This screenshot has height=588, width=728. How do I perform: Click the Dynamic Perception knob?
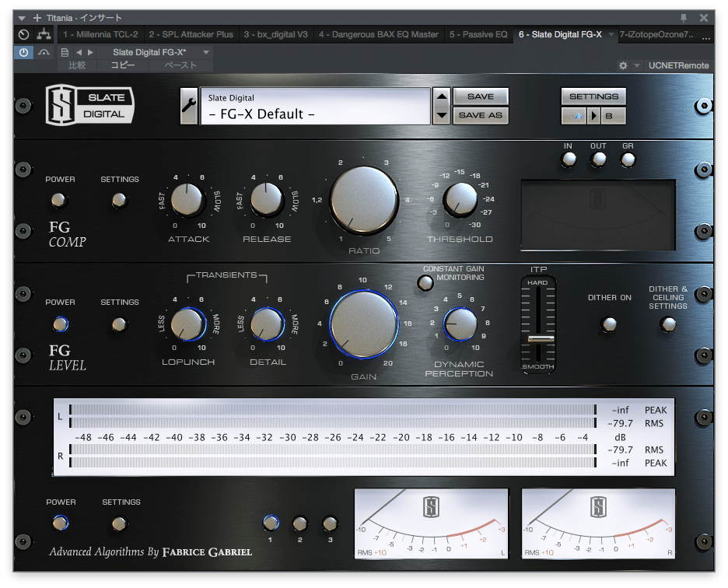[x=460, y=324]
